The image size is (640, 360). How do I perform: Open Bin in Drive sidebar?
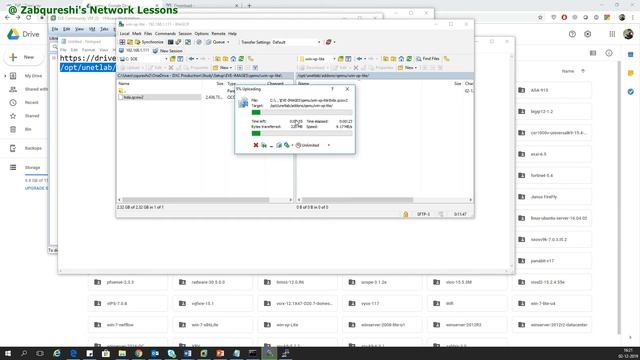[28, 129]
